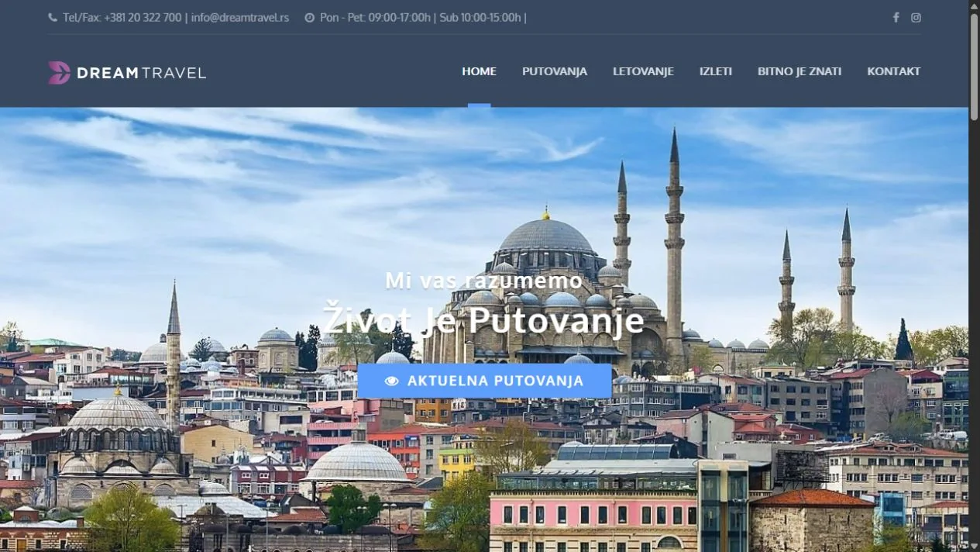This screenshot has height=552, width=980.
Task: Click the scrollbar up arrow
Action: tap(974, 5)
